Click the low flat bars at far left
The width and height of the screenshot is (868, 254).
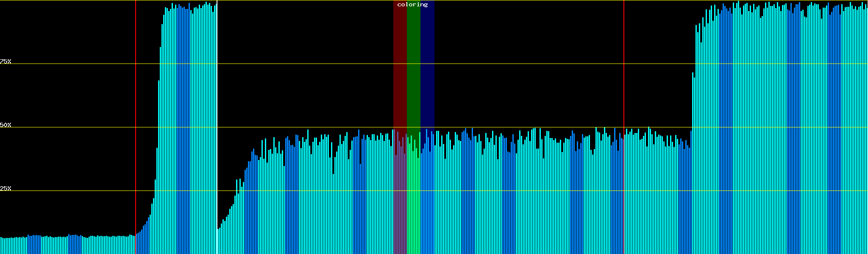tap(64, 246)
